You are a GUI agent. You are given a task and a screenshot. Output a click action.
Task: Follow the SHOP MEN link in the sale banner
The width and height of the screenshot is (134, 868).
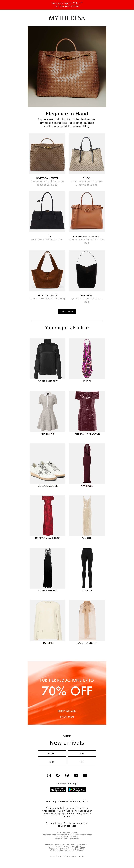point(67,717)
